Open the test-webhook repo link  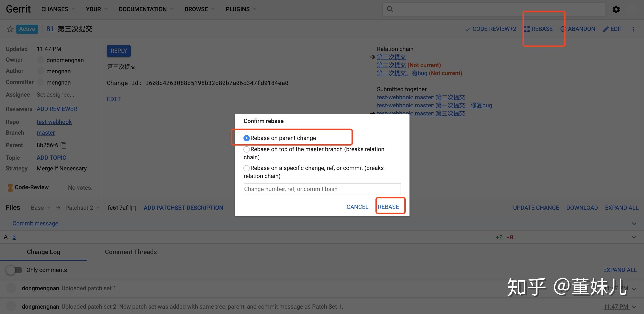coord(54,122)
